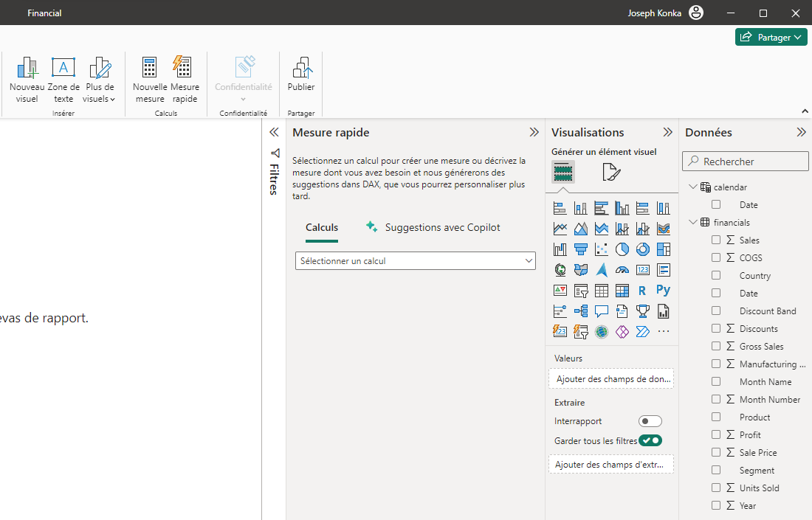Insert a Zone de texte
Viewport: 812px width, 520px height.
[x=63, y=82]
